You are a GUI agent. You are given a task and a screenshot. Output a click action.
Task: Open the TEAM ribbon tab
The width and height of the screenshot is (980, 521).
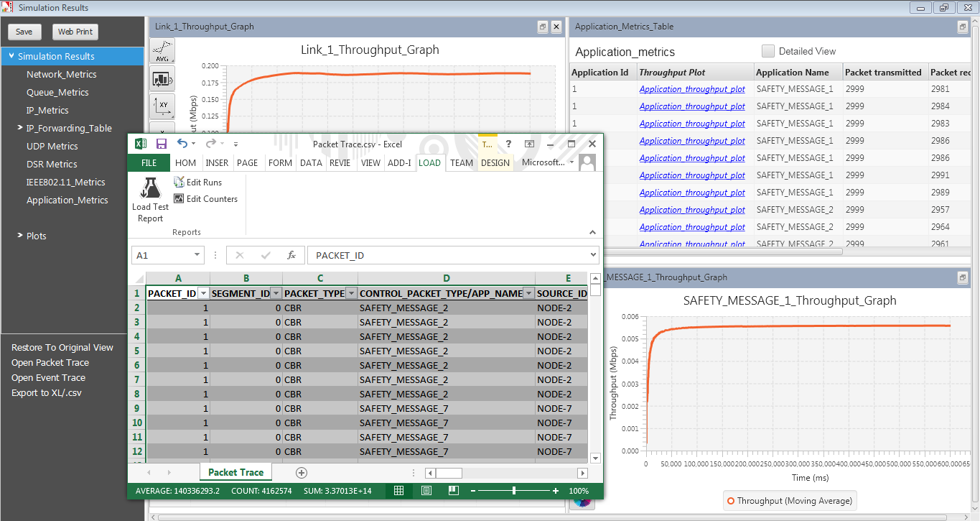(x=462, y=163)
